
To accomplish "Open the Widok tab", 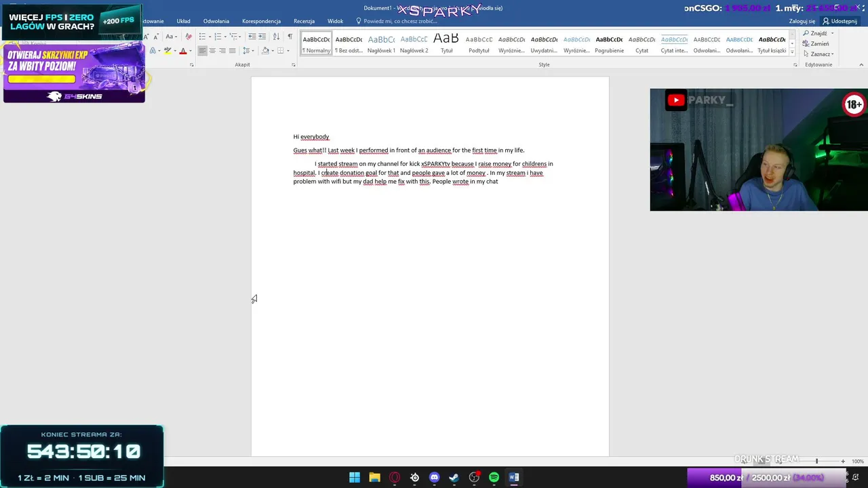I will pos(335,21).
